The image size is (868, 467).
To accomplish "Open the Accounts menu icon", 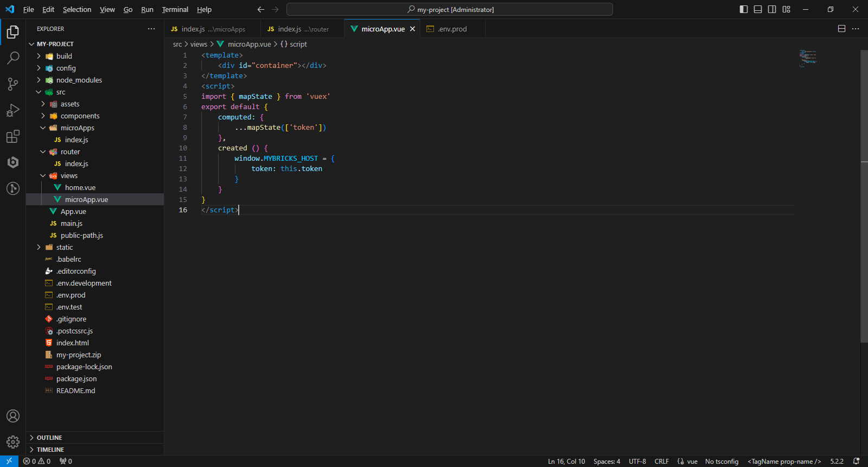I will (x=13, y=416).
